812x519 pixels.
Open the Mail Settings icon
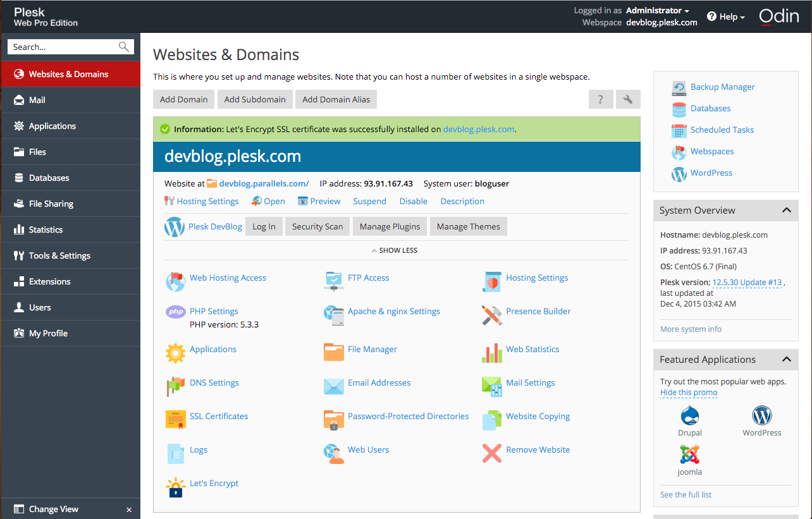coord(491,386)
